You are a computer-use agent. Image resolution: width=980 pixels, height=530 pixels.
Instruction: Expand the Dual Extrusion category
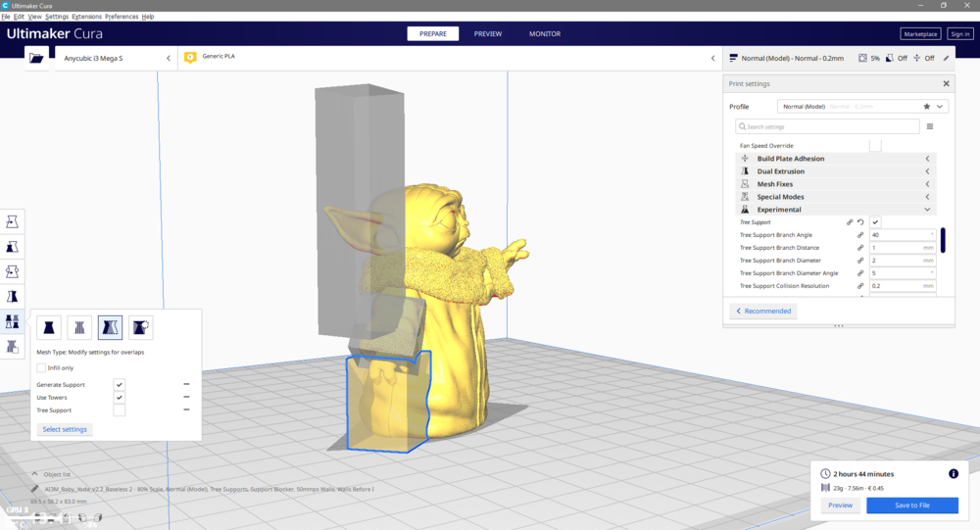(836, 171)
